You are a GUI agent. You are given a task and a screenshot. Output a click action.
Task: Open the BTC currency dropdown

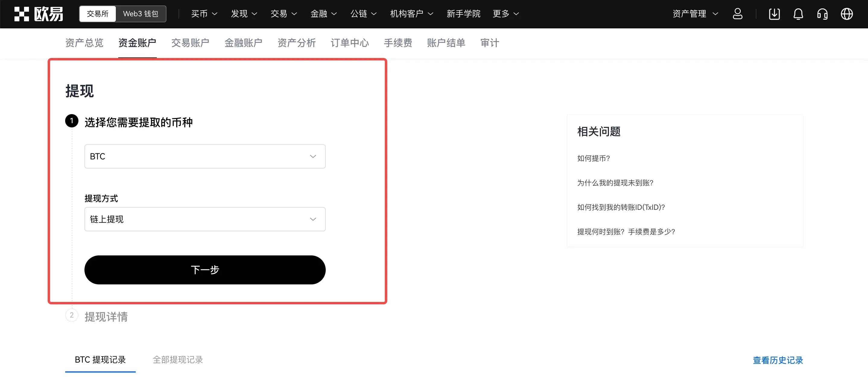pyautogui.click(x=205, y=156)
